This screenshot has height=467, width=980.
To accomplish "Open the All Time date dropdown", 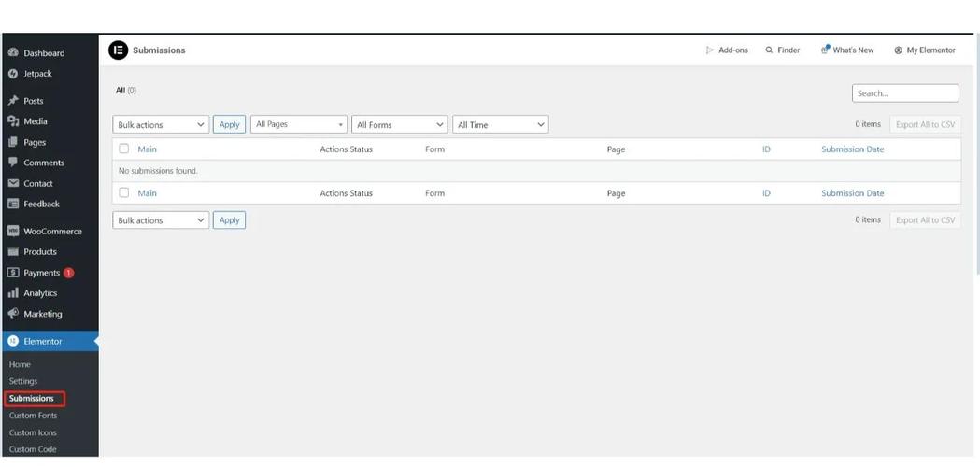I will coord(500,125).
